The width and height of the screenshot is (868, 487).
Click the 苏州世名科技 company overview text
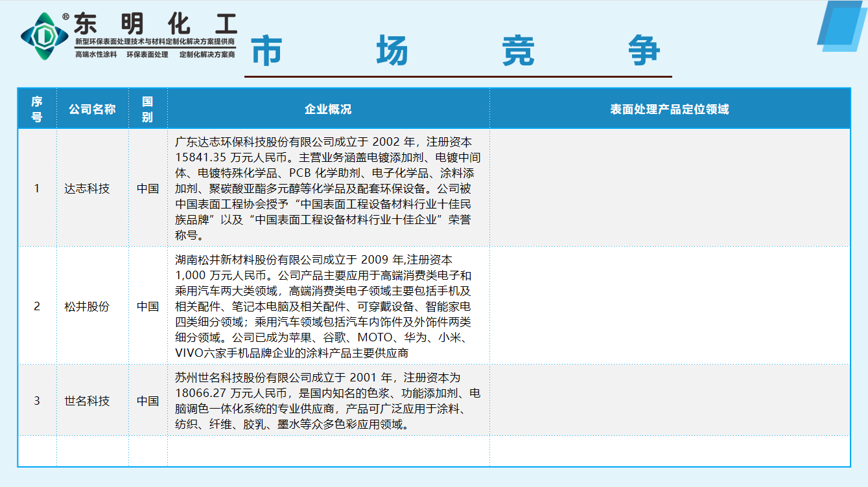(328, 401)
